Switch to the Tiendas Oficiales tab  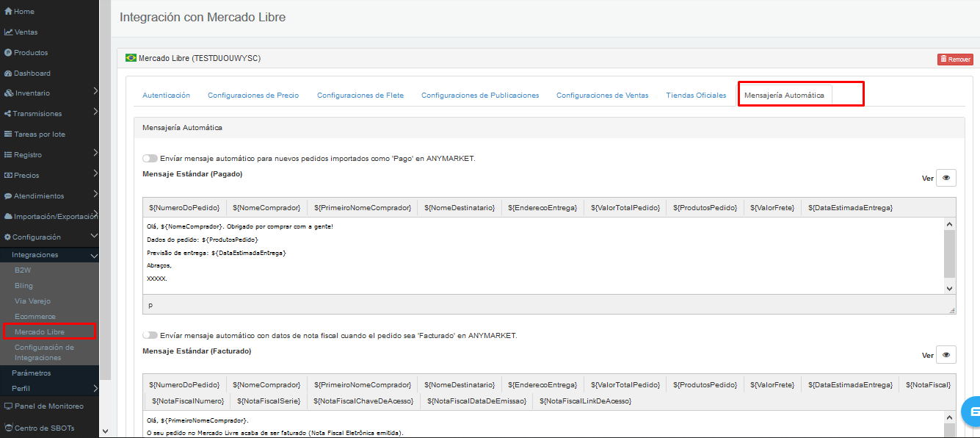click(x=696, y=96)
